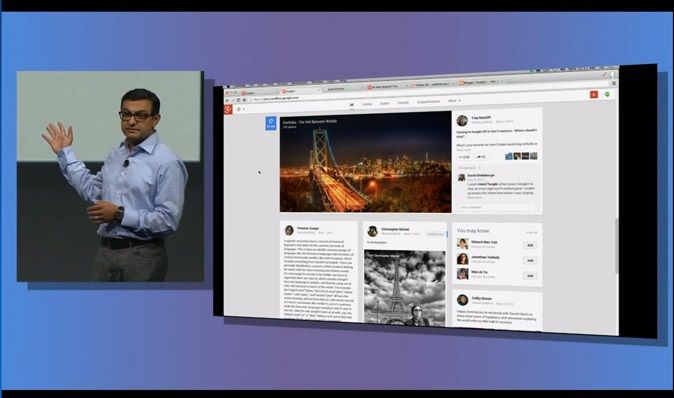Open Colby Brown's name link
The width and height of the screenshot is (674, 398).
click(481, 298)
